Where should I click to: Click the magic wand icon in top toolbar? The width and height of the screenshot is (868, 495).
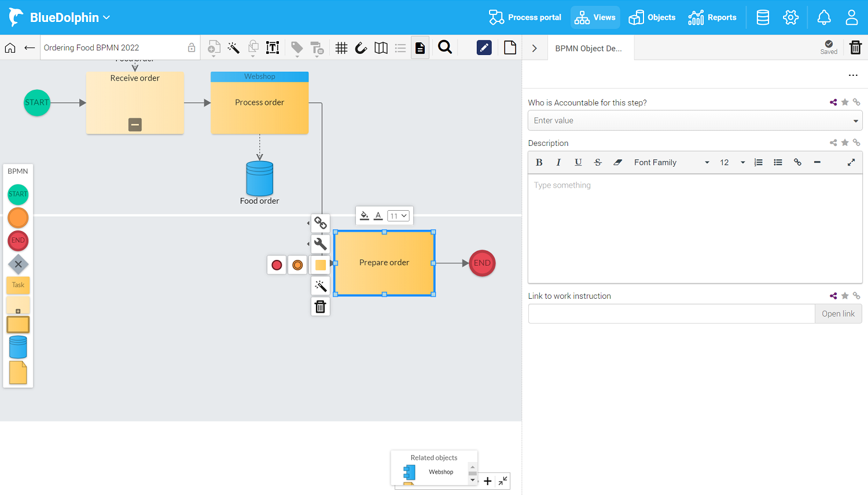[x=234, y=48]
